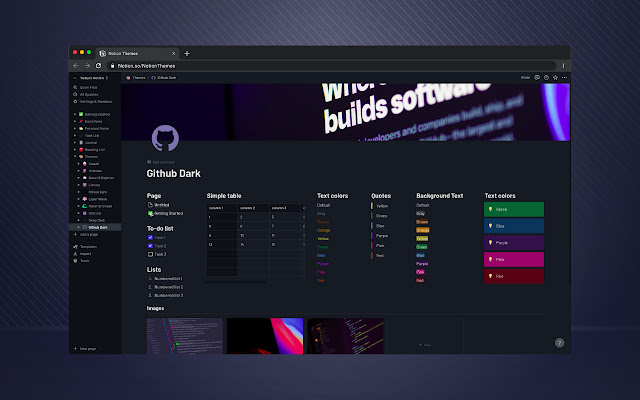Click the GitHub Octocat page icon
The image size is (640, 400).
[165, 138]
